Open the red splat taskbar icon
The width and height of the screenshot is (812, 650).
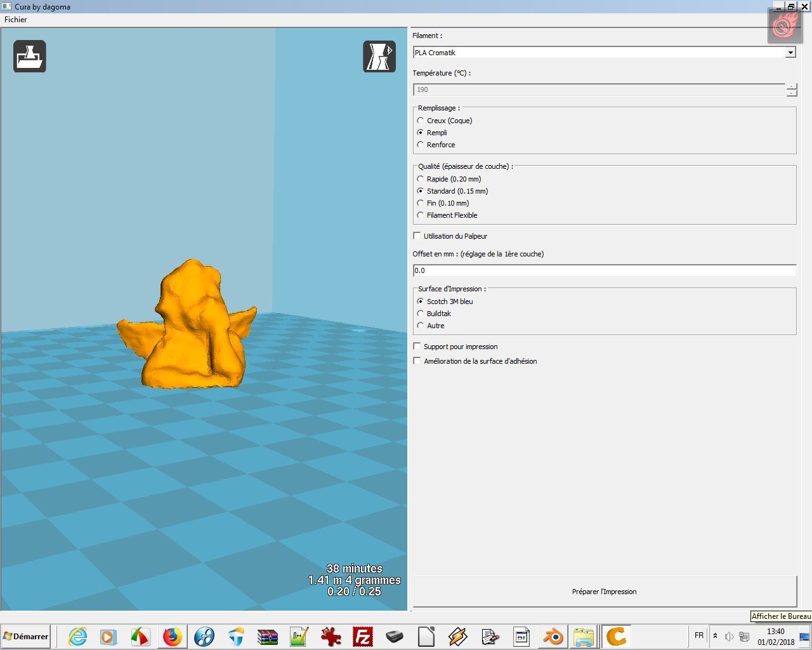pos(331,637)
